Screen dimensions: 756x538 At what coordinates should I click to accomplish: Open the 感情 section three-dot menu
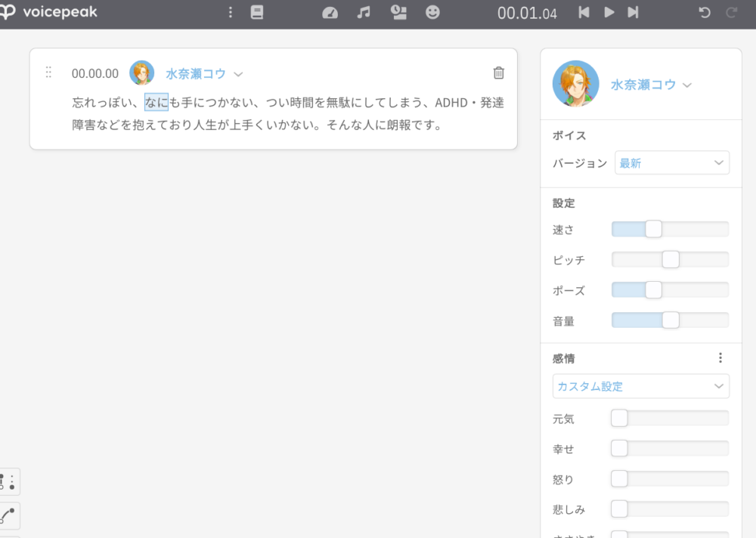(x=720, y=358)
